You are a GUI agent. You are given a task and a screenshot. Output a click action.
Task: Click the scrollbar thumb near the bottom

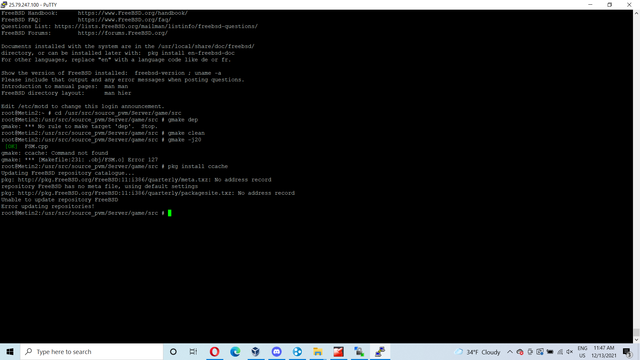click(636, 332)
